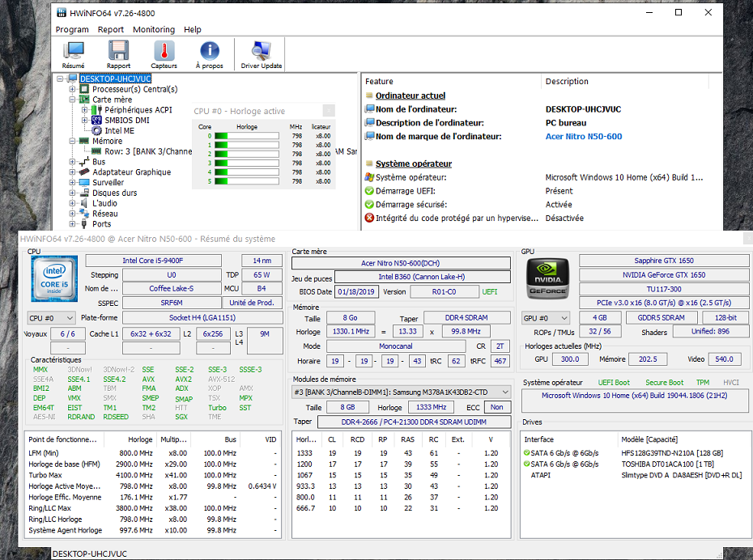Open the Report menu
This screenshot has width=753, height=560.
coord(111,30)
